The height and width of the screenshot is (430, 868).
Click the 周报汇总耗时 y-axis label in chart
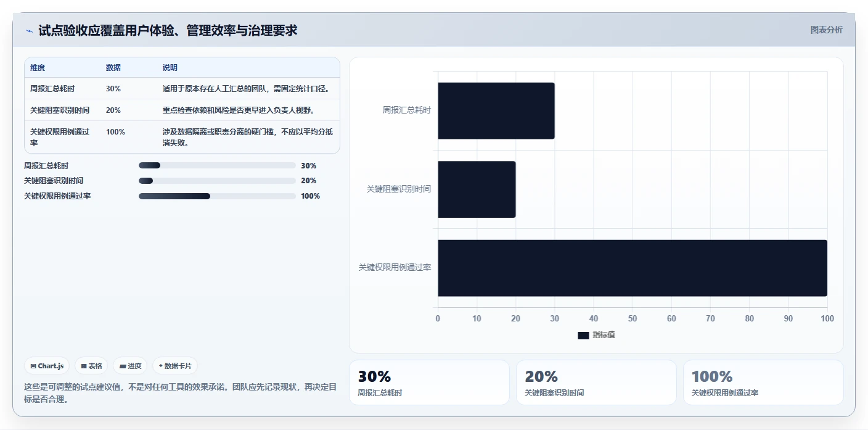tap(407, 110)
